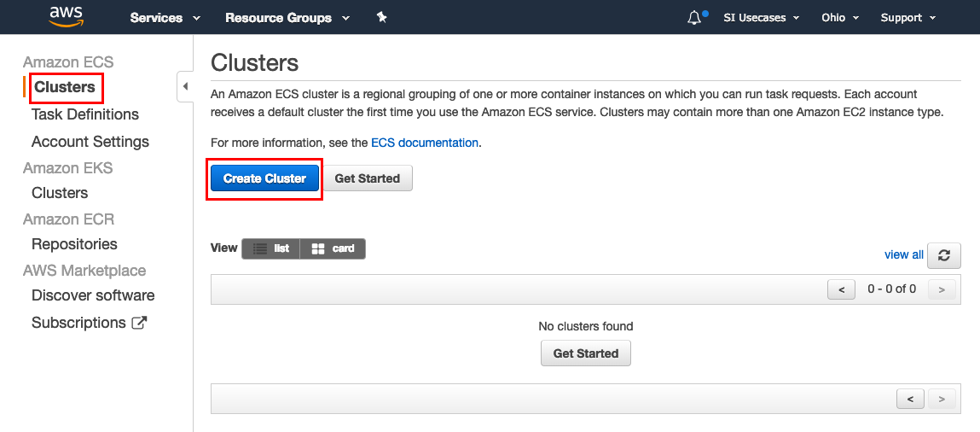Go to previous page in top pagination
This screenshot has height=432, width=980.
[841, 289]
